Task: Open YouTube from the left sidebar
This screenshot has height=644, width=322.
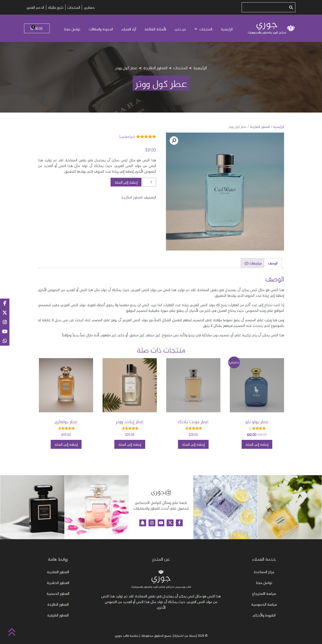Action: click(5, 332)
